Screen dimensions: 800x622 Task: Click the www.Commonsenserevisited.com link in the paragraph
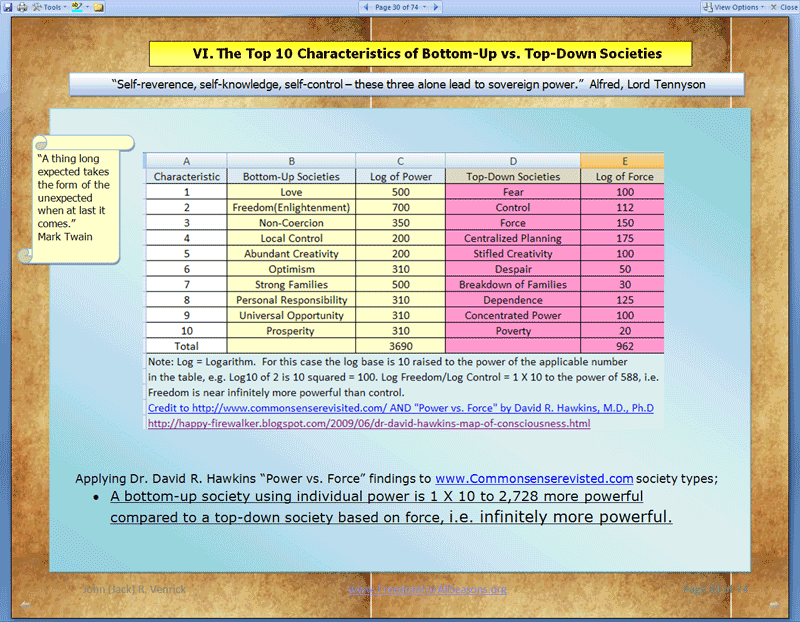534,478
